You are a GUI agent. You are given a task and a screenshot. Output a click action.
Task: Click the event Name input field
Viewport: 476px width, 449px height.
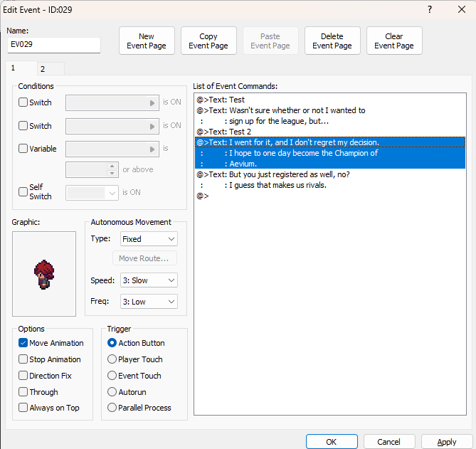click(x=54, y=45)
